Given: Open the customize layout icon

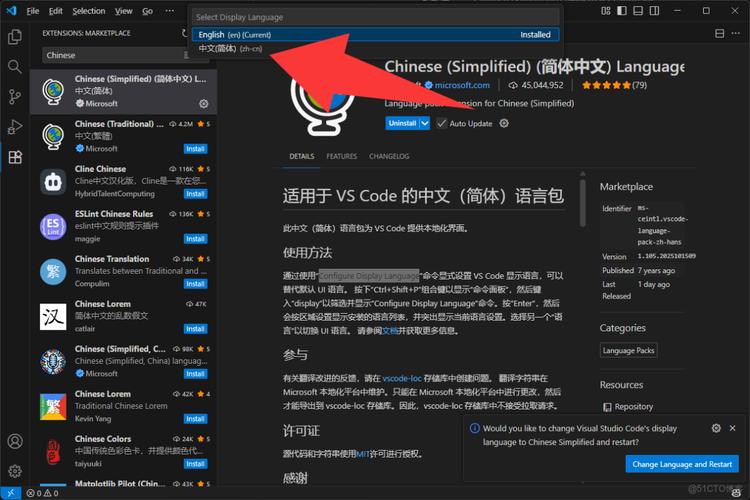Looking at the screenshot, I should coord(606,11).
